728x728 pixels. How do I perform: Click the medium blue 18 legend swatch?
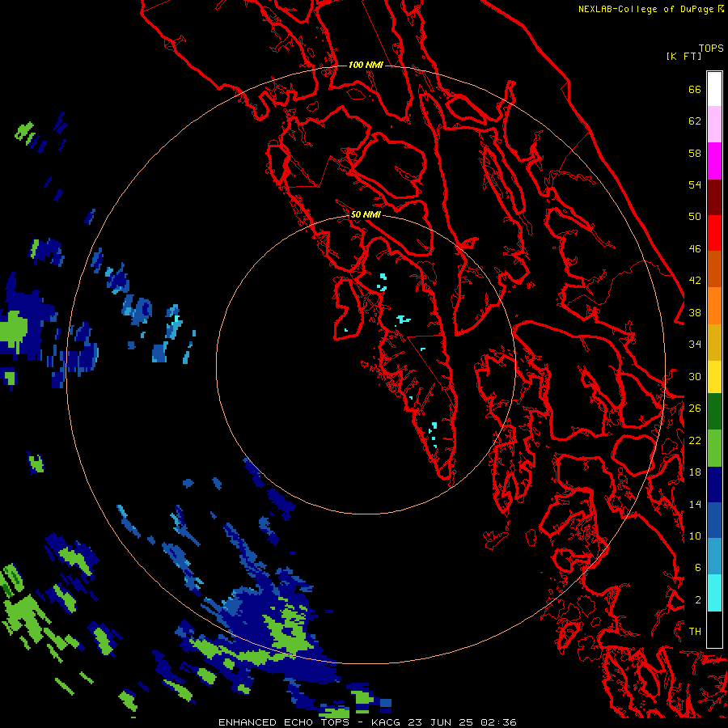click(x=714, y=520)
